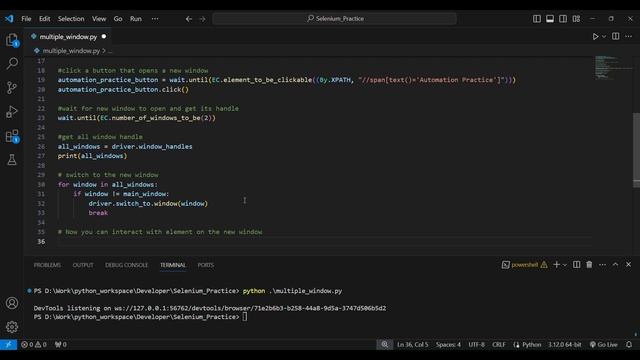Click the editor vertical scrollbar thumb
640x360 pixels.
(x=636, y=149)
